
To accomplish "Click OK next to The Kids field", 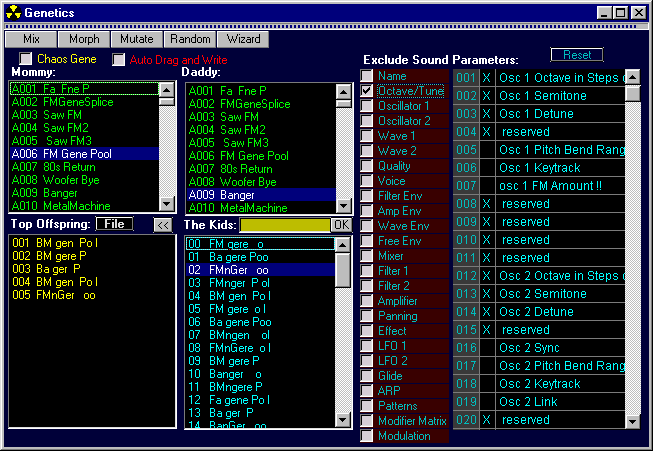I will (341, 225).
